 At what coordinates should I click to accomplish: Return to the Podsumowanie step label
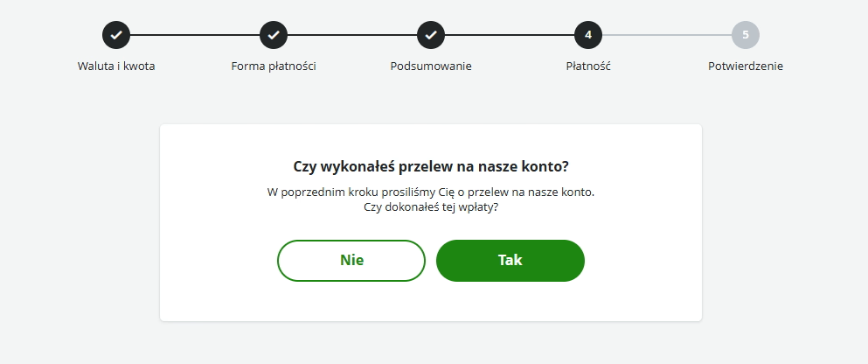tap(431, 66)
